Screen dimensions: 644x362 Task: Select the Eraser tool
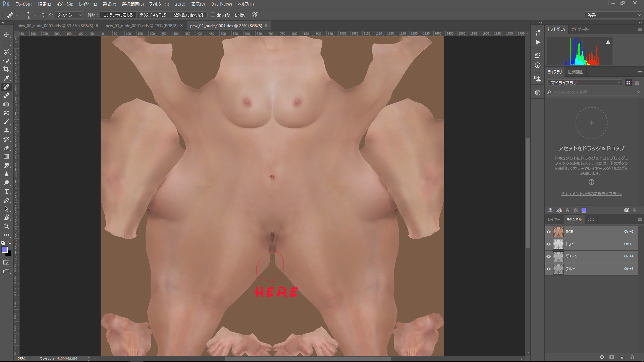6,148
